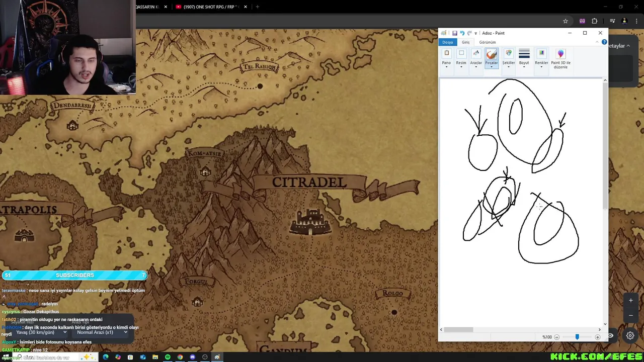The width and height of the screenshot is (644, 362).
Task: Open the browser Extensions puzzle icon
Action: tap(595, 21)
